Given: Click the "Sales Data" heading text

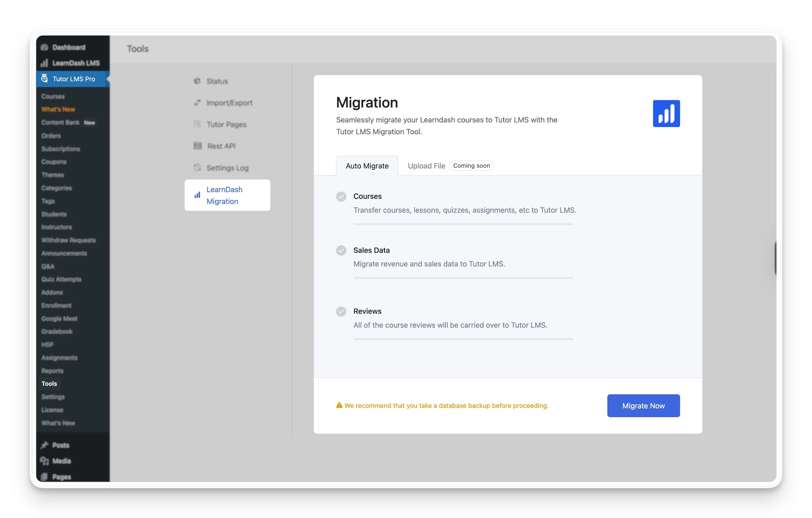Looking at the screenshot, I should pyautogui.click(x=371, y=250).
